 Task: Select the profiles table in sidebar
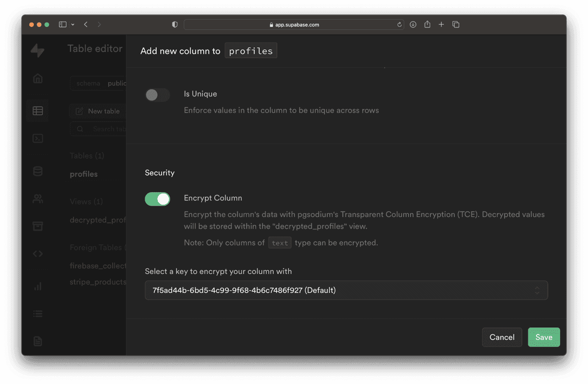83,174
